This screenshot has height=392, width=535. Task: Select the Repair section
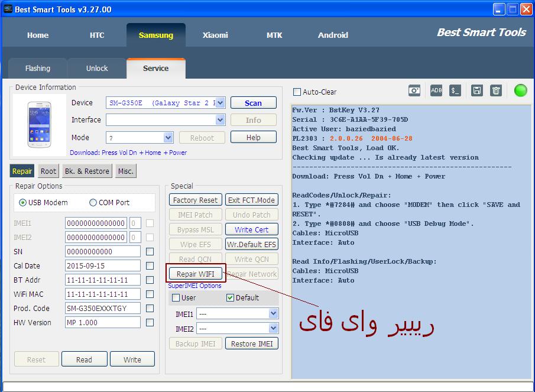(22, 171)
